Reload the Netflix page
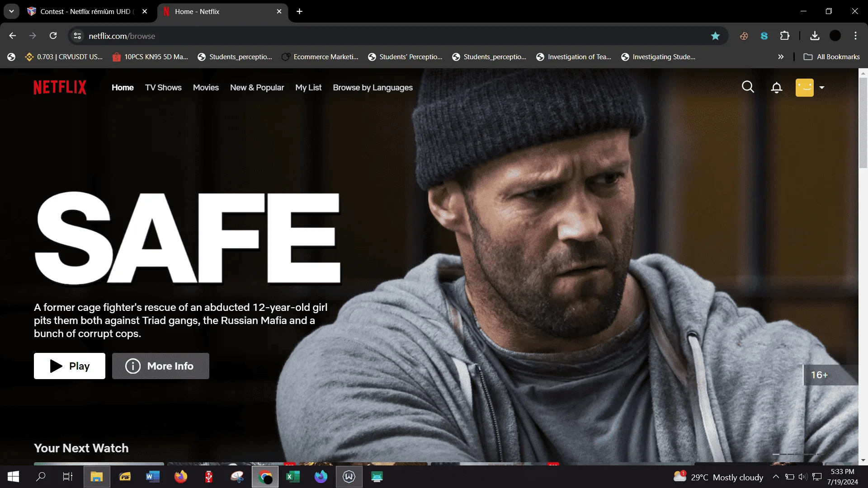The width and height of the screenshot is (868, 488). coord(53,36)
